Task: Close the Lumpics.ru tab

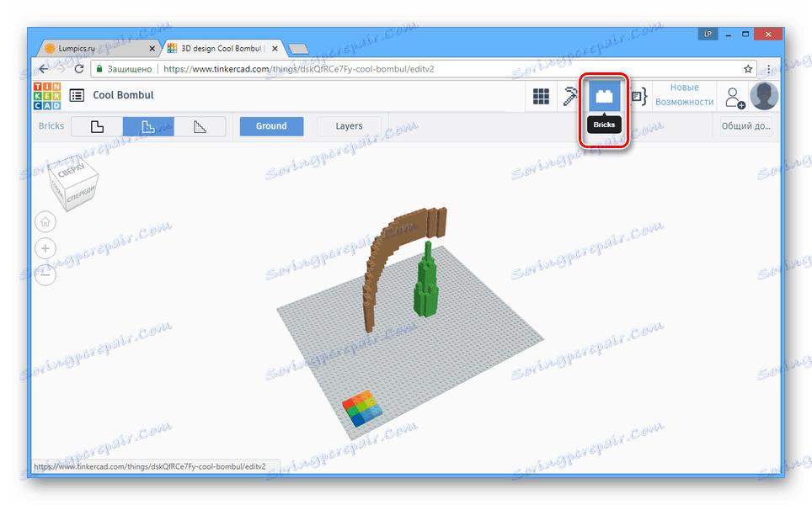Action: (x=152, y=49)
